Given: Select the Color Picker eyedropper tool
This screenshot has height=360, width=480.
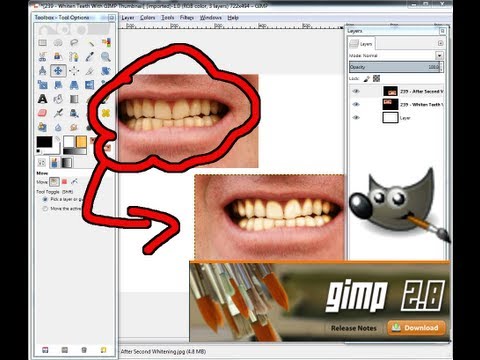Looking at the screenshot, I should pyautogui.click(x=90, y=57).
